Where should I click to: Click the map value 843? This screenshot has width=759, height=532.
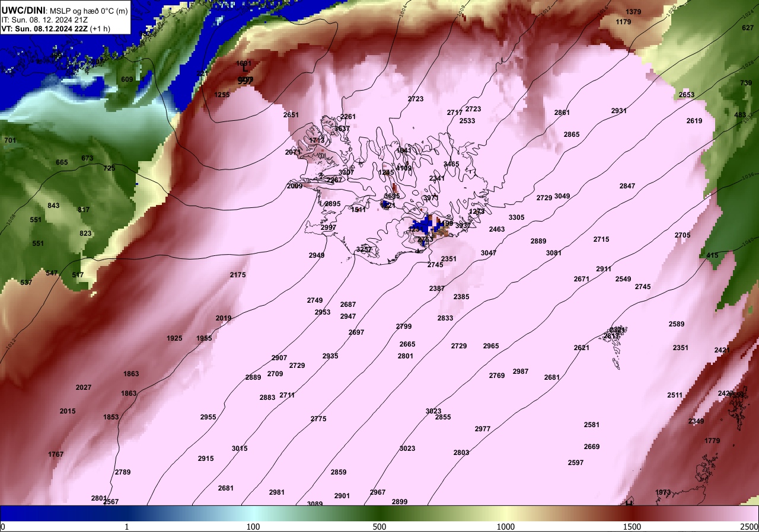point(53,206)
